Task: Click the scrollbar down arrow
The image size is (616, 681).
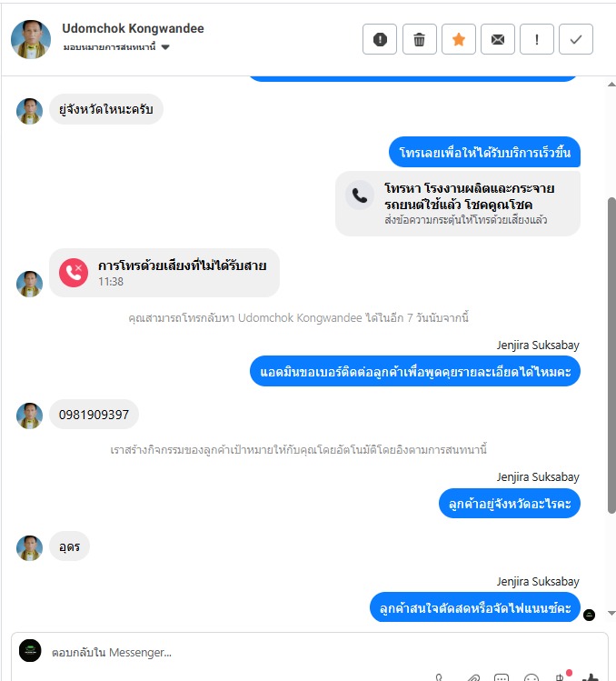Action: (611, 613)
